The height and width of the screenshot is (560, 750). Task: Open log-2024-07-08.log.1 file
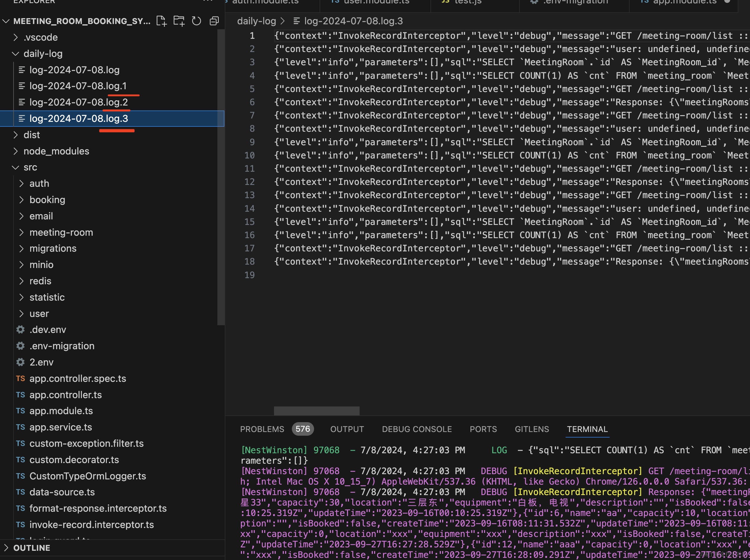(78, 86)
